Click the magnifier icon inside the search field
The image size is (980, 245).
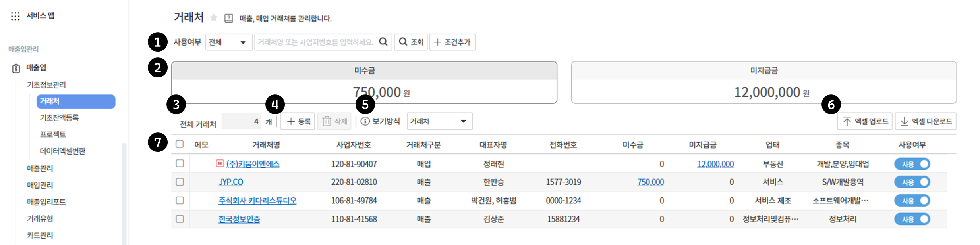tap(383, 42)
